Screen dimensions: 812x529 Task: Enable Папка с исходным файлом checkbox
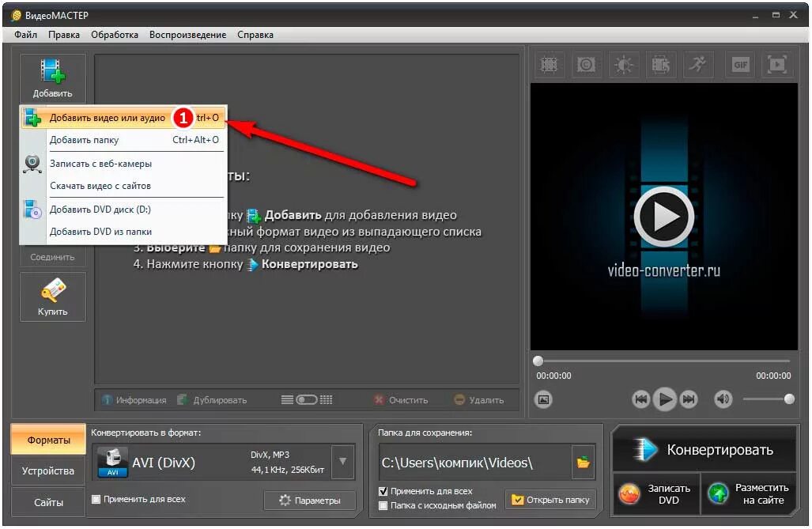[383, 506]
